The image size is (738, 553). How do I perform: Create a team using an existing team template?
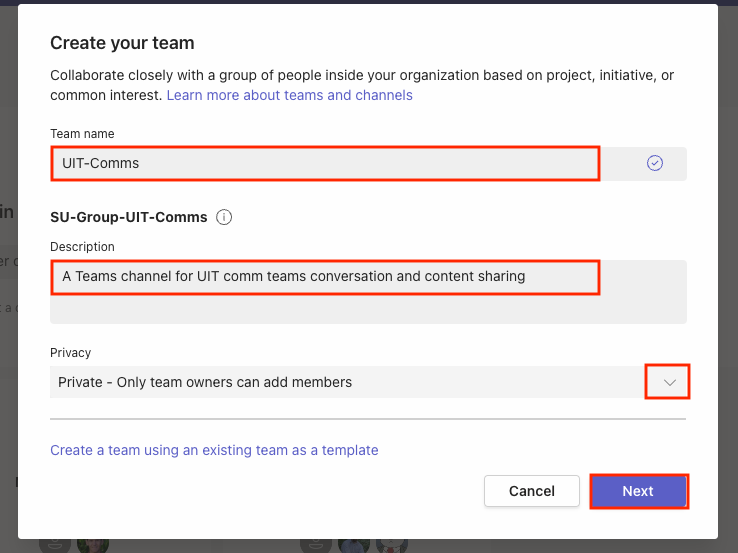point(214,450)
